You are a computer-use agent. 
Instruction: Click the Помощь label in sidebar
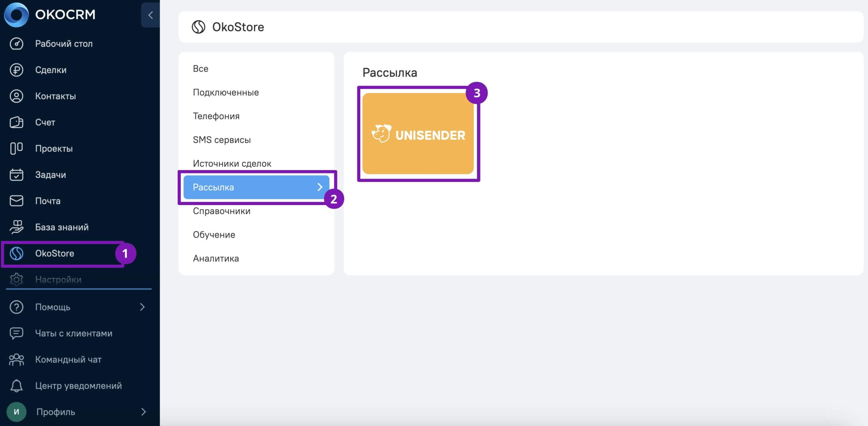pos(53,307)
